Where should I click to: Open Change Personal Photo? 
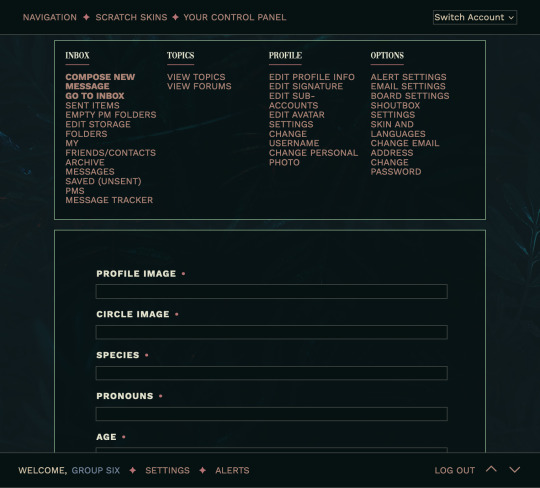point(313,157)
